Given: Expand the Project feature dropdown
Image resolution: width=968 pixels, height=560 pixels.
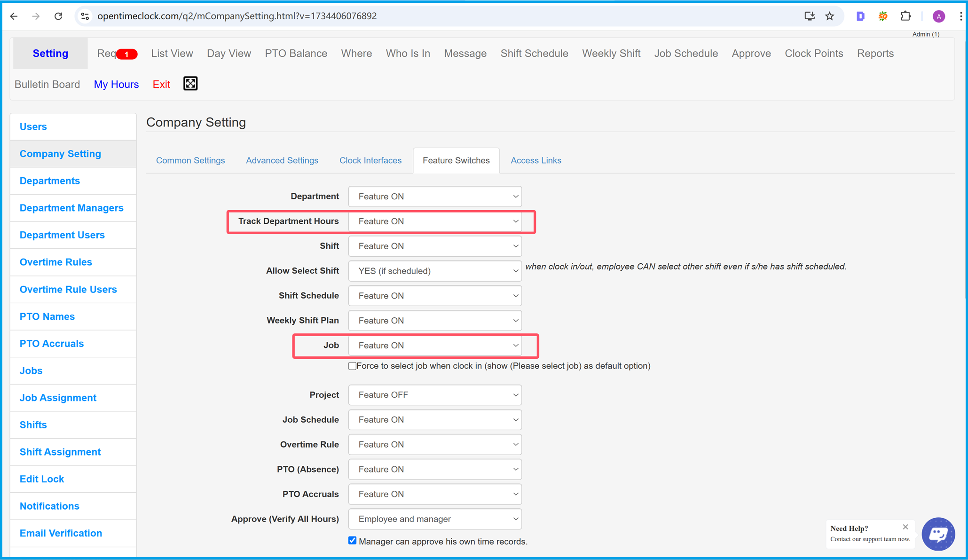Looking at the screenshot, I should (x=435, y=394).
